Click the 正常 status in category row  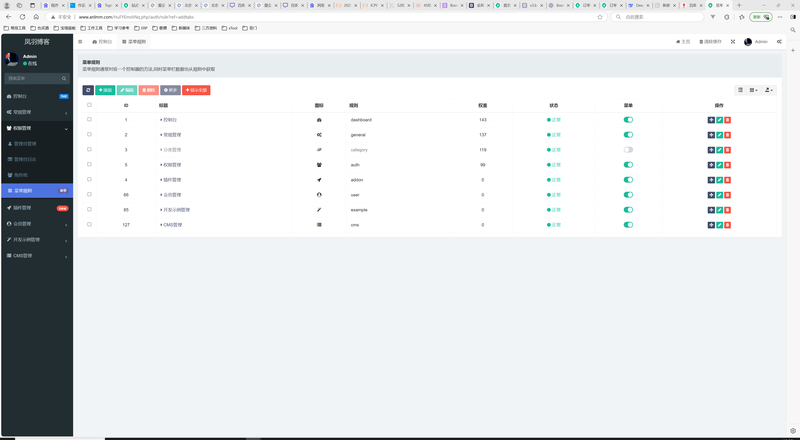point(554,150)
